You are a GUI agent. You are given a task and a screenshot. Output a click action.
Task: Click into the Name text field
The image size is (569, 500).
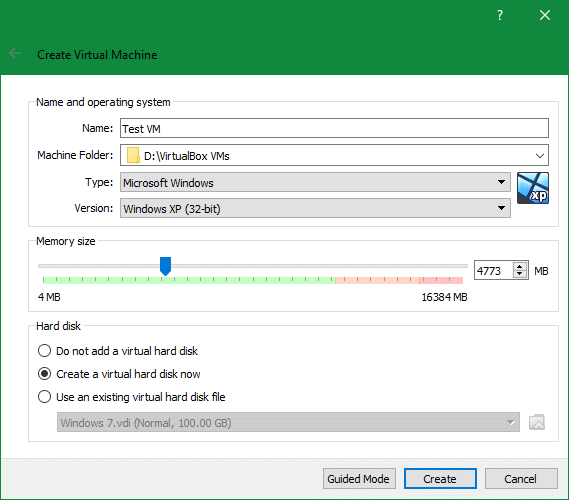[x=334, y=128]
